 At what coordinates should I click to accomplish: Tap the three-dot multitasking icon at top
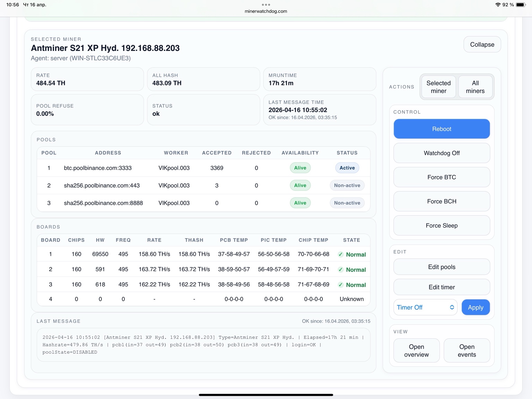[266, 5]
